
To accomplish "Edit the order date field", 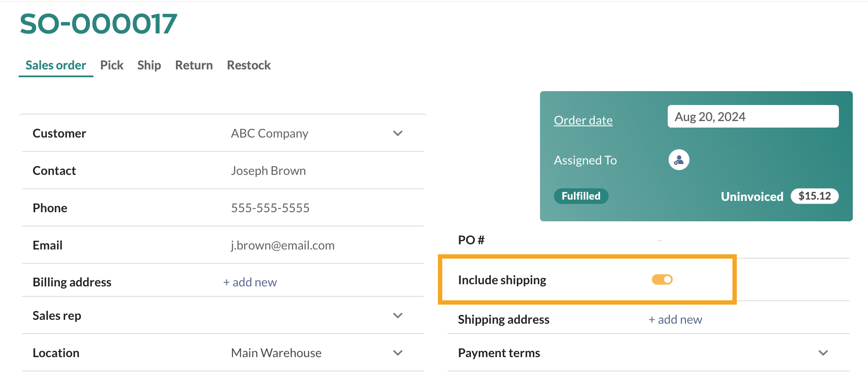I will pyautogui.click(x=753, y=116).
